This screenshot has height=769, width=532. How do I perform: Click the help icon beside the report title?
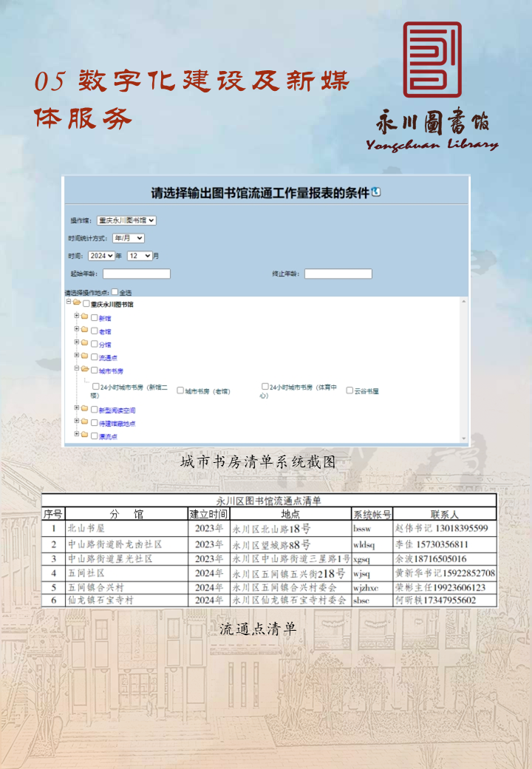376,192
